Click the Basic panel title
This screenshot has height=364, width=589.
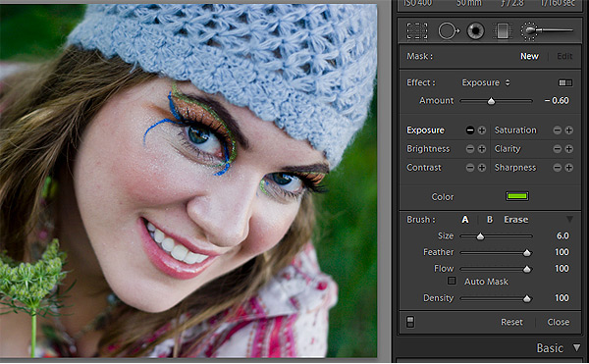click(550, 348)
